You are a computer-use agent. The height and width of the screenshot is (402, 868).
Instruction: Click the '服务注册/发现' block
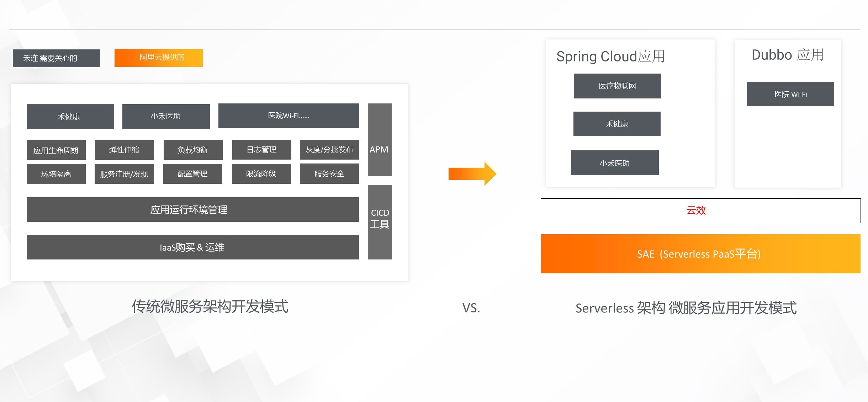(x=124, y=174)
